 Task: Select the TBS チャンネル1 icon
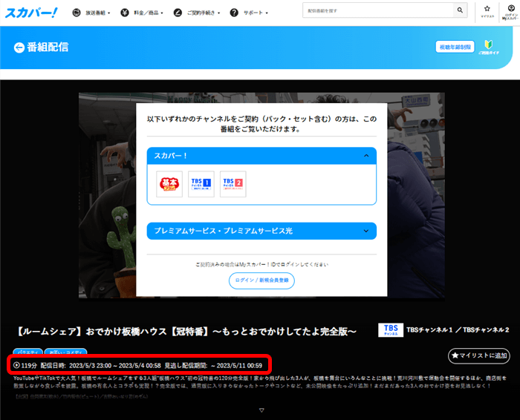tap(201, 184)
